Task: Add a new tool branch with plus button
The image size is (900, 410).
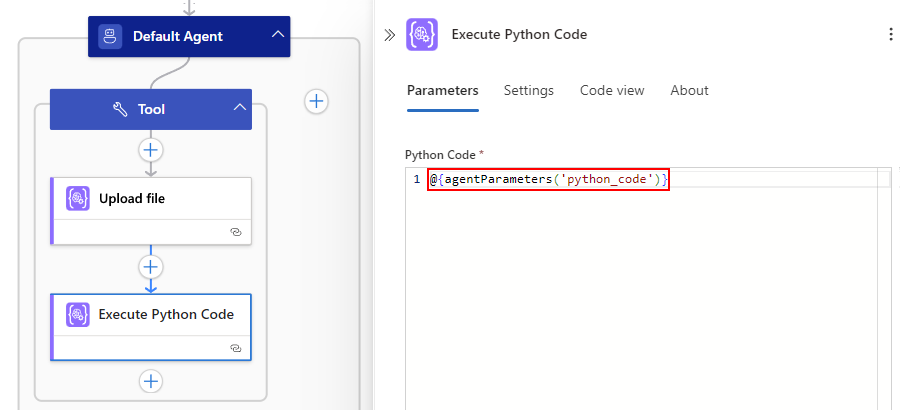Action: pyautogui.click(x=316, y=101)
